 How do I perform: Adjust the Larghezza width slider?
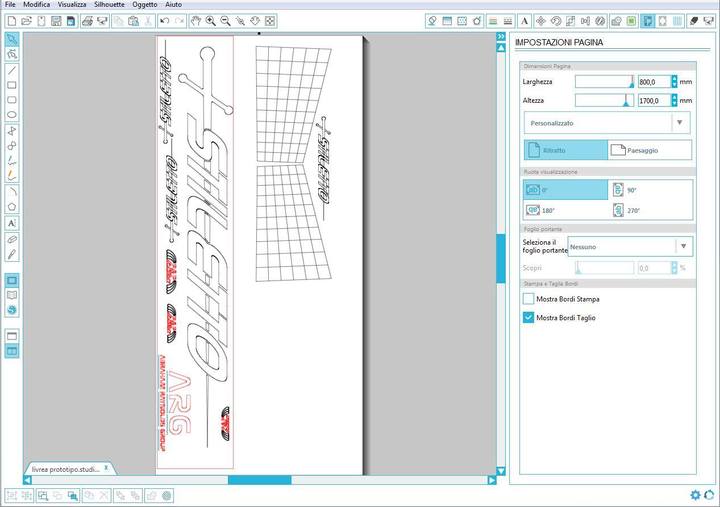point(604,82)
